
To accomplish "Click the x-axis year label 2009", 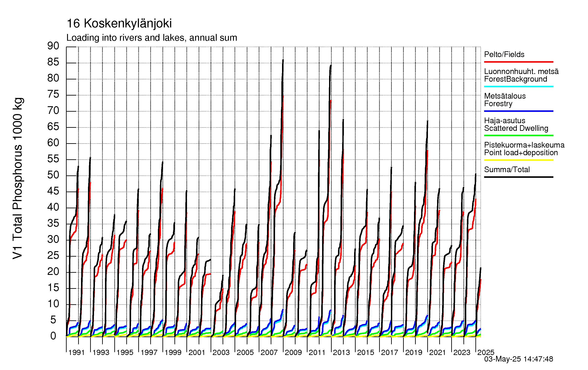I will coord(293,352).
